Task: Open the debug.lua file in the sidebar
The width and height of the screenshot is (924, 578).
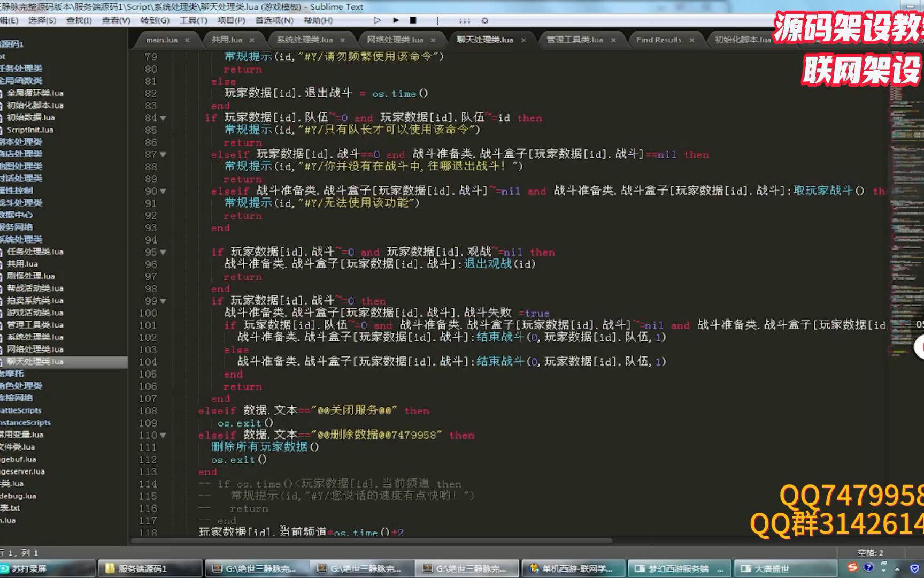Action: (18, 496)
